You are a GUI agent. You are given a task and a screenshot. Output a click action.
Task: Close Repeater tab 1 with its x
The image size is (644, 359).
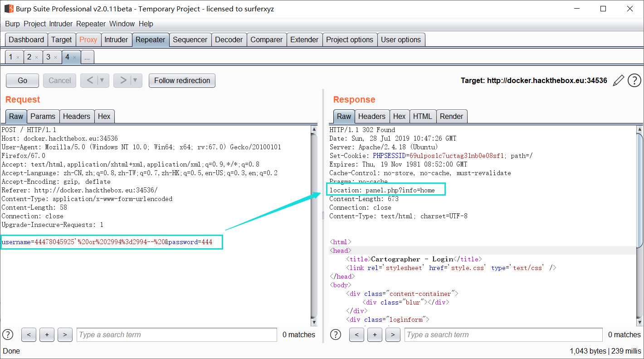point(18,57)
